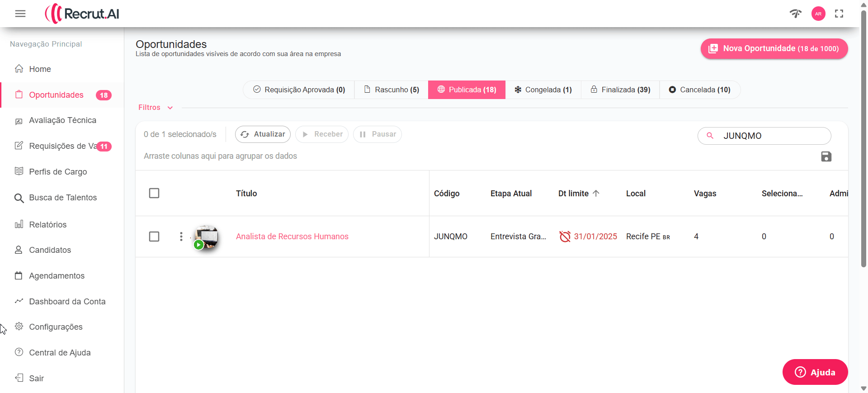Click the expired deadline alarm icon
This screenshot has height=393, width=868.
point(565,237)
